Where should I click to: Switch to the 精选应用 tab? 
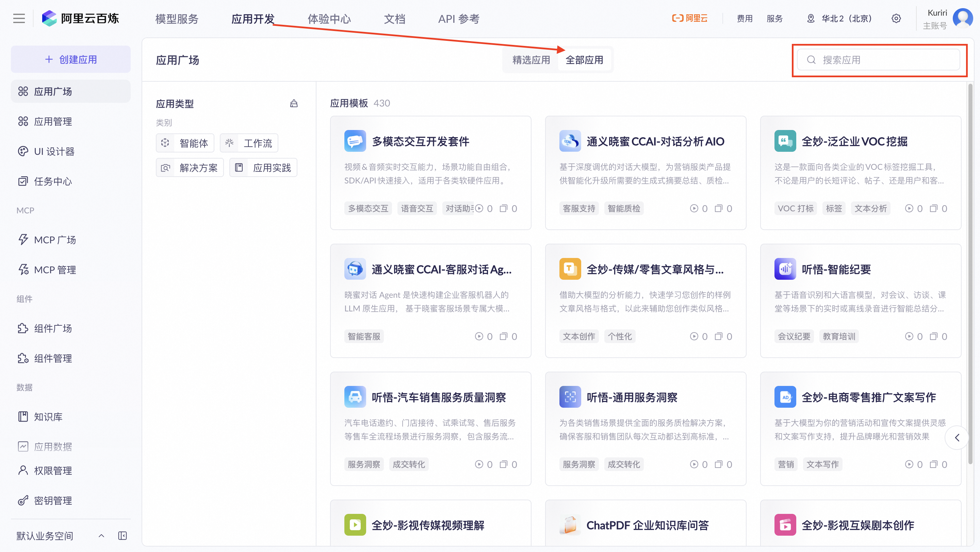pos(531,60)
